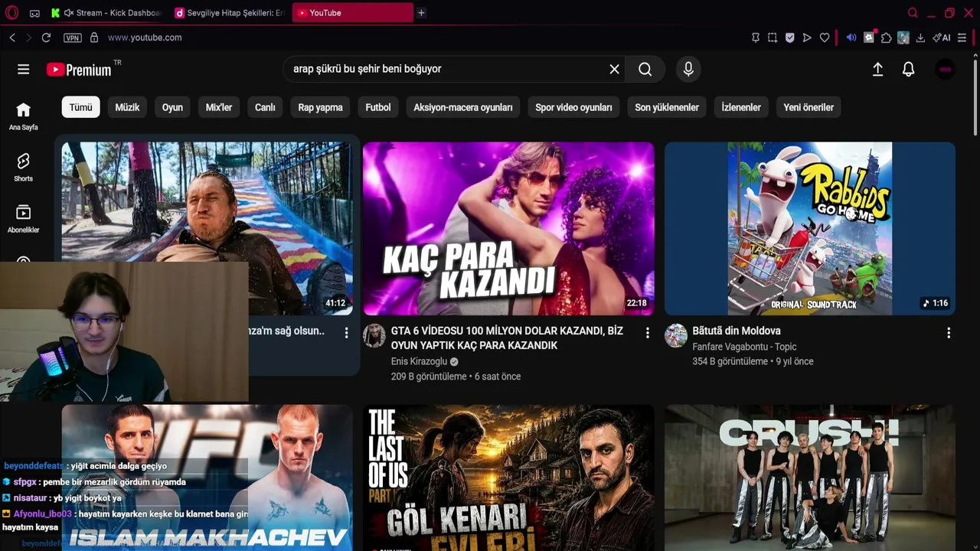The width and height of the screenshot is (980, 551).
Task: Open the Opera menu logo
Action: (x=13, y=13)
